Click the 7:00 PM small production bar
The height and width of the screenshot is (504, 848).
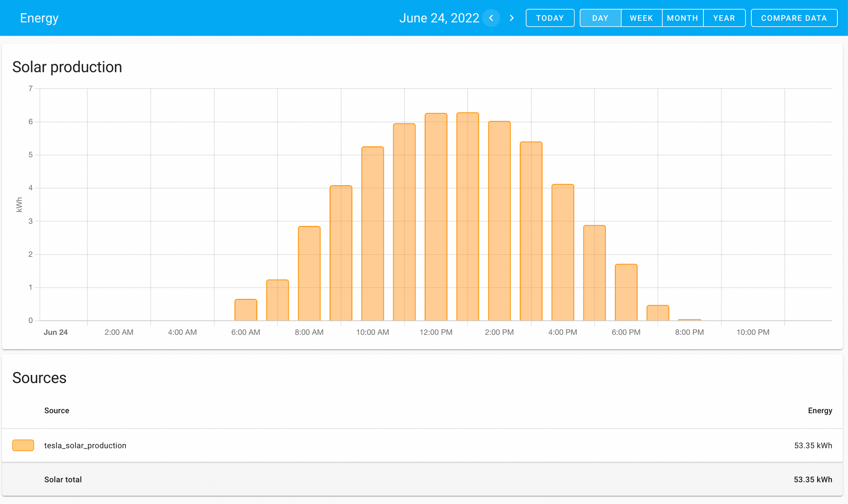[x=658, y=313]
